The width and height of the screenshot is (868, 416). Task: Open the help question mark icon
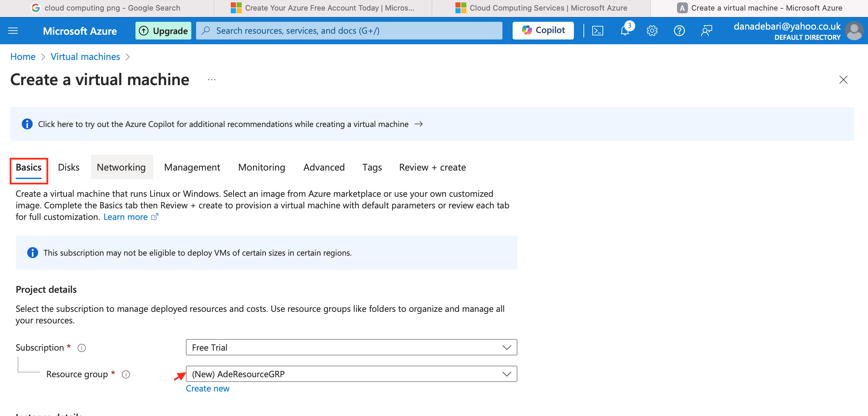[679, 31]
